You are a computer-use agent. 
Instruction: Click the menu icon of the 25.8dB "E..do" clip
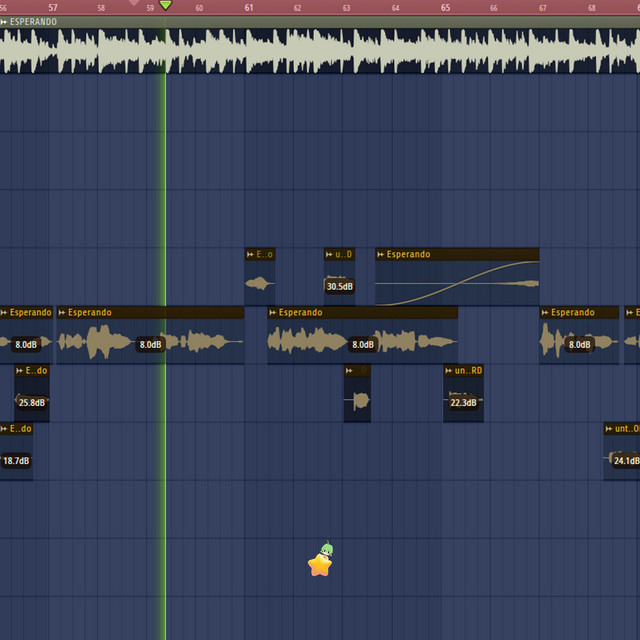tap(19, 371)
